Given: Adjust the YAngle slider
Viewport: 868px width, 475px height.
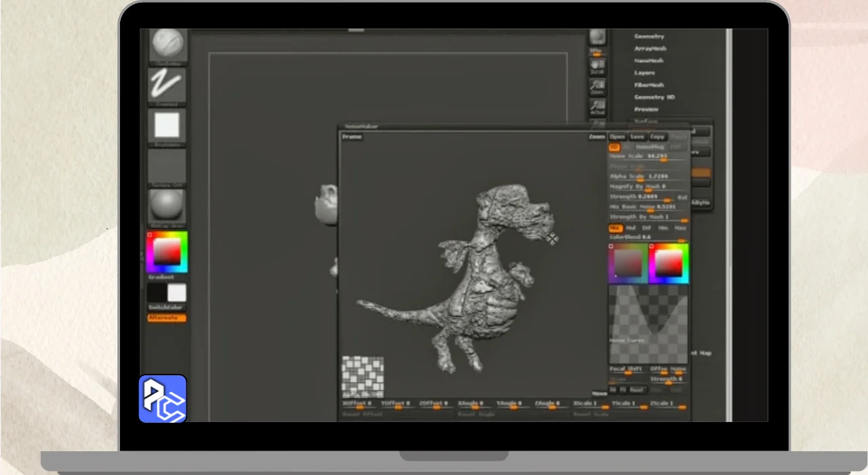Looking at the screenshot, I should pos(513,404).
